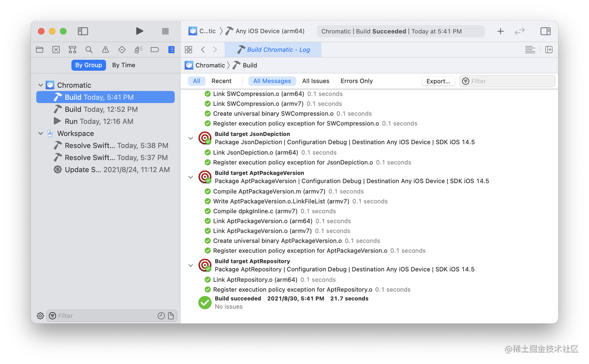Open the Symbol navigator
This screenshot has height=364, width=589.
(72, 50)
